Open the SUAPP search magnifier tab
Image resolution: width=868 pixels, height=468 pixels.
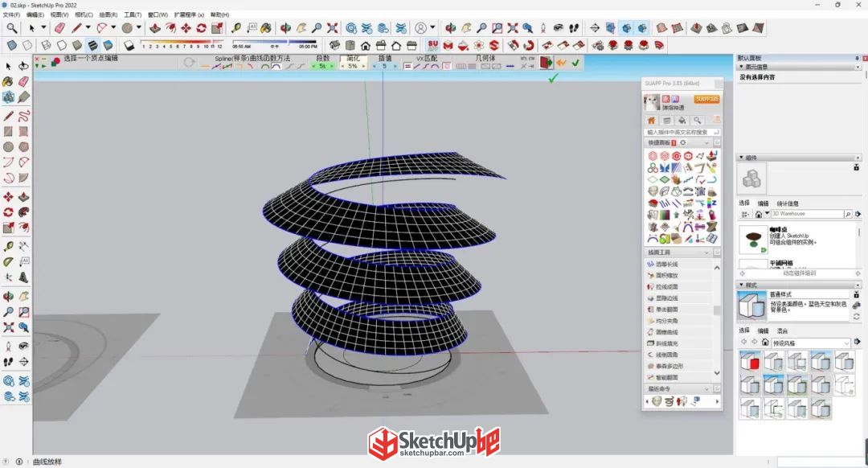[x=697, y=120]
